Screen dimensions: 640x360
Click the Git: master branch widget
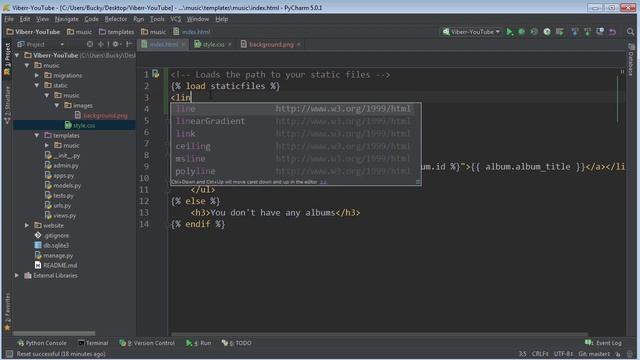(594, 354)
